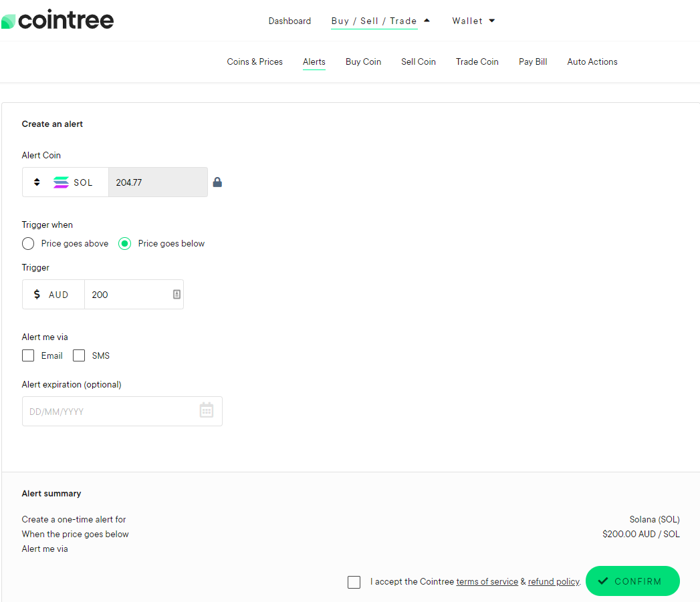Click the 'Create a one-time alert for' text

pos(74,519)
